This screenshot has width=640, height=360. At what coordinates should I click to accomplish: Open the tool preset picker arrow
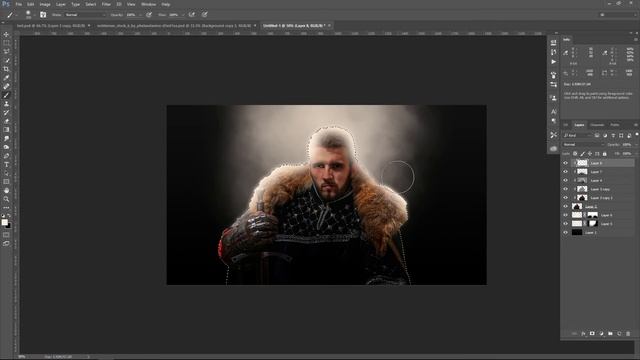pyautogui.click(x=16, y=15)
